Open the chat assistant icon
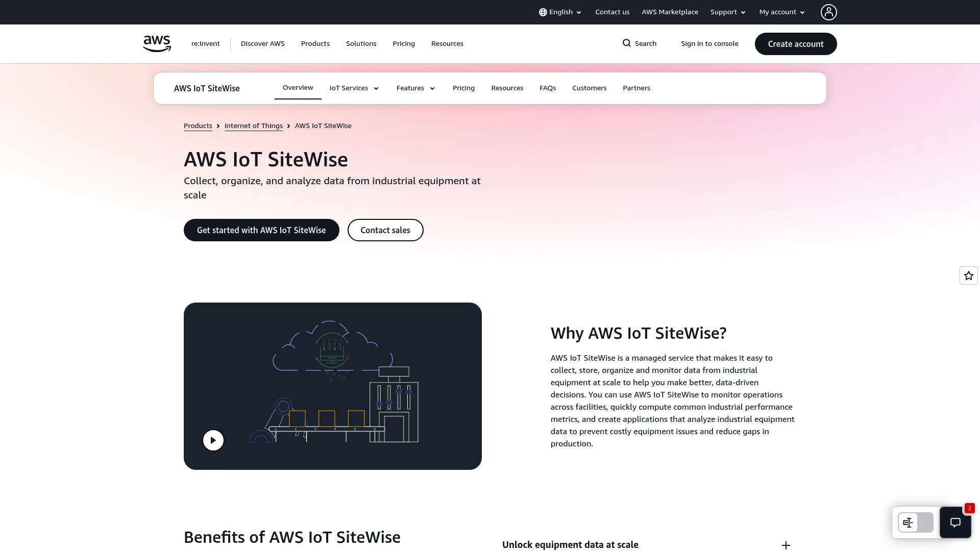The height and width of the screenshot is (551, 980). [955, 522]
